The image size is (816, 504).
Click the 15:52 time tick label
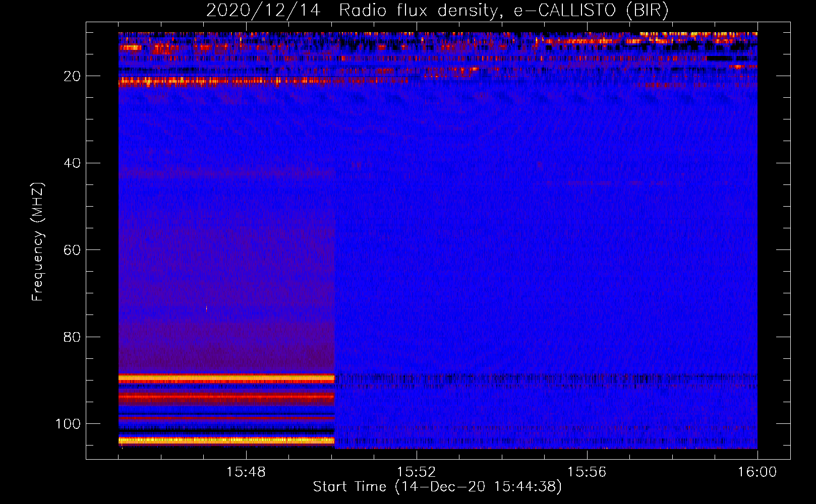416,472
